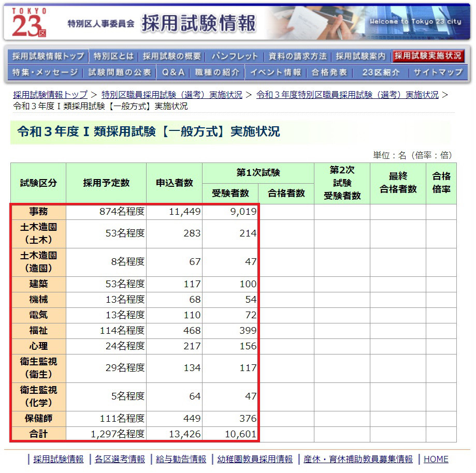This screenshot has width=476, height=473.
Task: Open 職種の紹介 nav item
Action: click(x=217, y=72)
